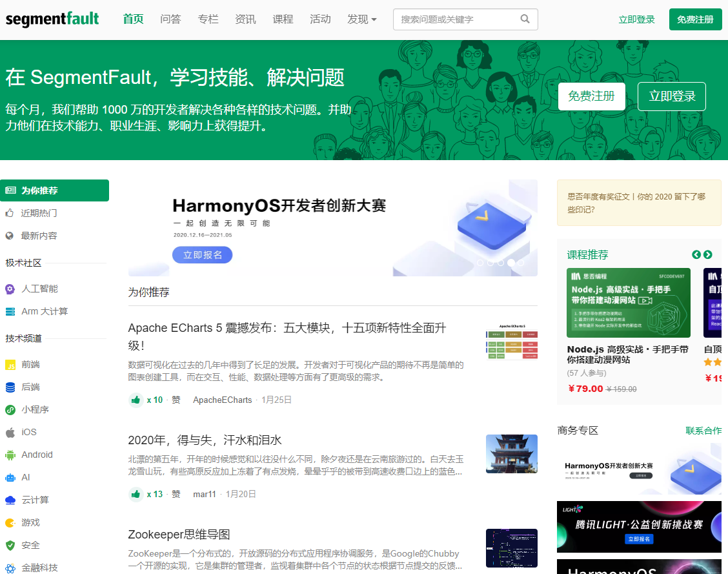Click the banner 立即登录 button

pyautogui.click(x=672, y=96)
